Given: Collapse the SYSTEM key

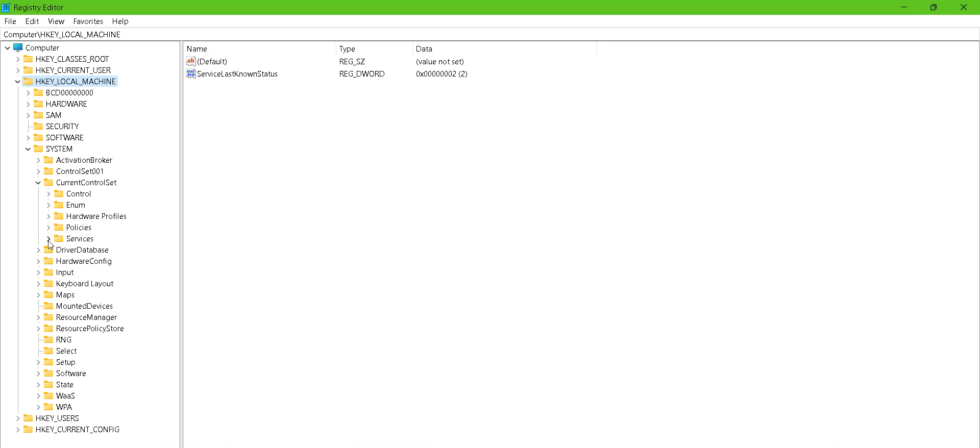Looking at the screenshot, I should click(x=28, y=149).
